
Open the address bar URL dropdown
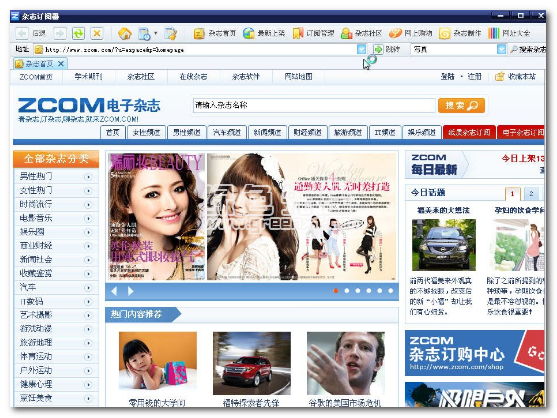[361, 49]
